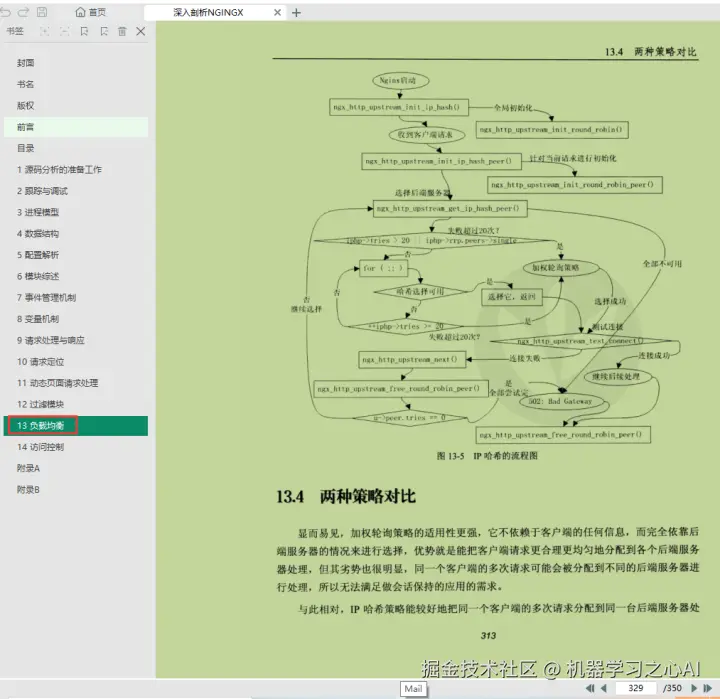Go to the first page

[x=590, y=688]
